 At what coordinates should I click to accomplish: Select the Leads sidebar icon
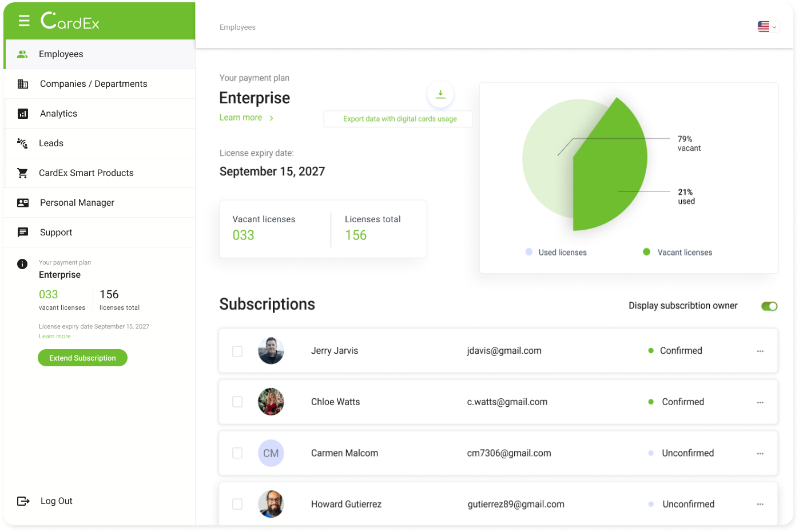[22, 143]
